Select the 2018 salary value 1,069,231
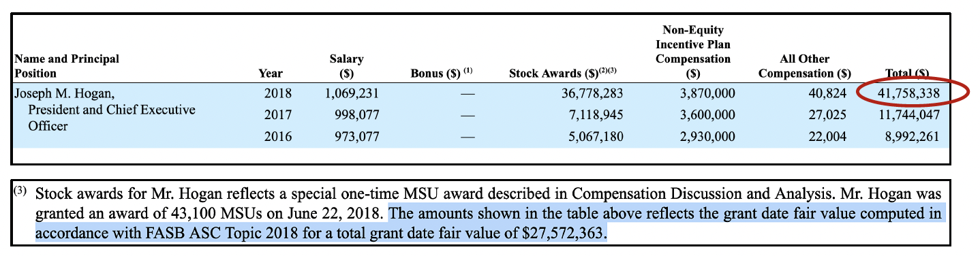 tap(350, 93)
